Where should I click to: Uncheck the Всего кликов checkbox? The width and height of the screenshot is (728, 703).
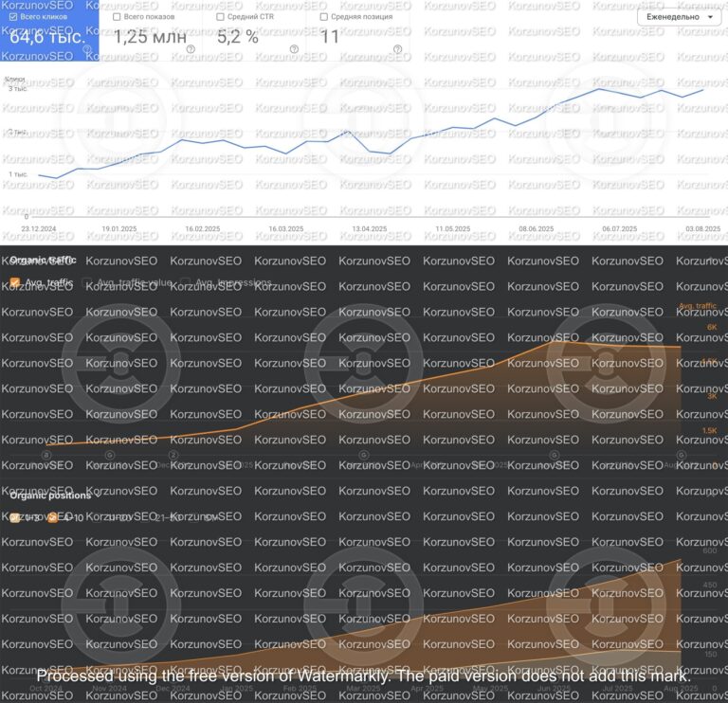pos(13,17)
